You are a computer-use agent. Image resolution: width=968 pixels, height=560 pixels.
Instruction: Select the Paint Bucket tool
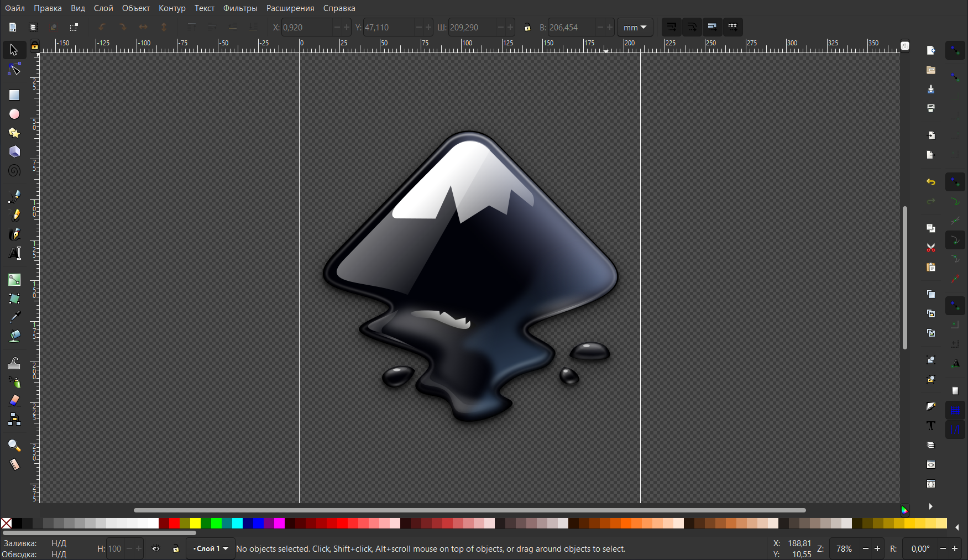click(14, 336)
